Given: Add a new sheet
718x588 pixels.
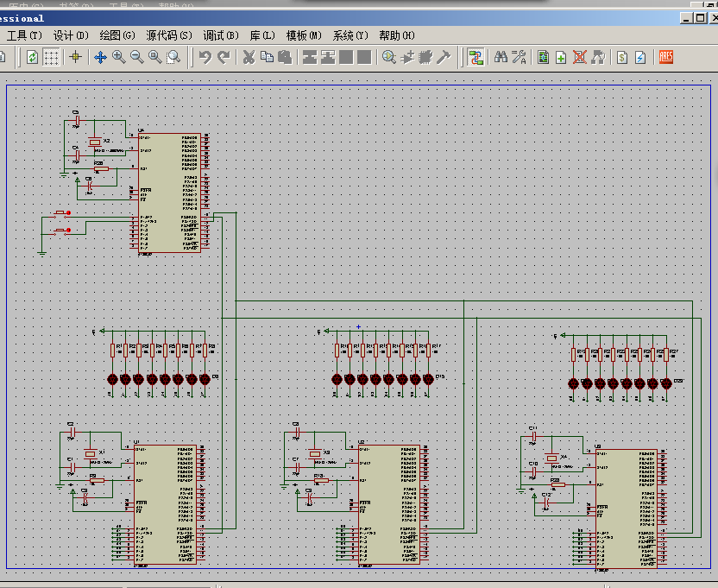Looking at the screenshot, I should click(561, 57).
